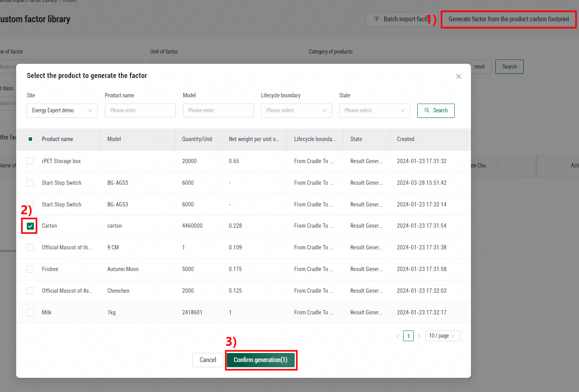Screen dimensions: 579x392
Task: Check the Start Stop Switch row created 17:32:14
Action: pyautogui.click(x=30, y=204)
